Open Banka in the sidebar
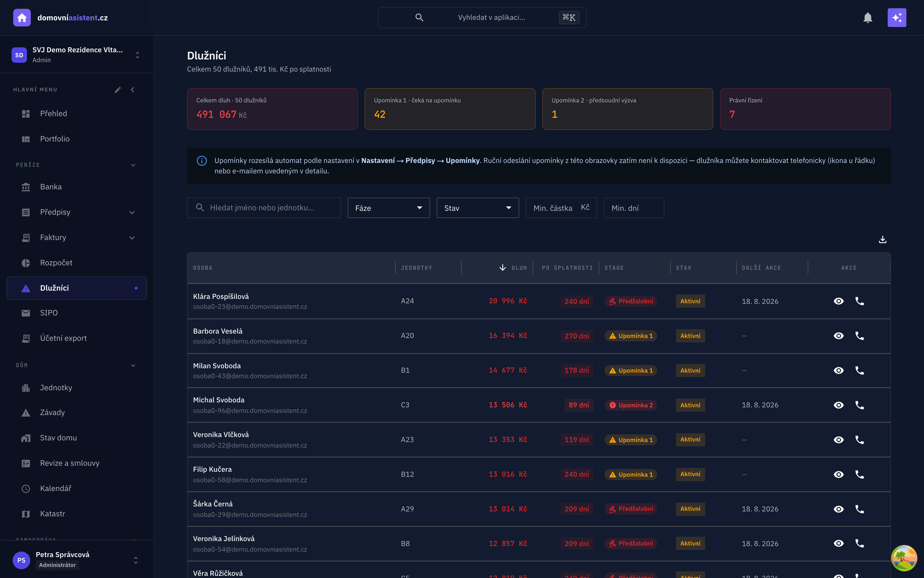 (x=76, y=187)
